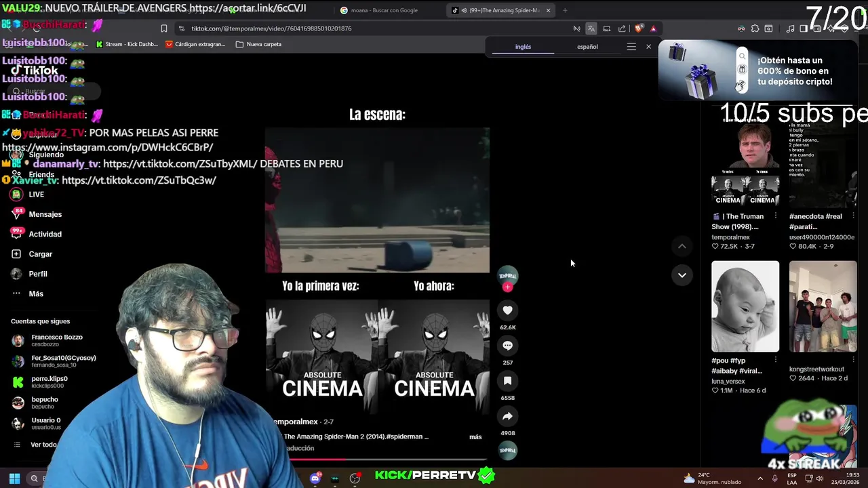This screenshot has height=488, width=868.
Task: Open Mensajes in the TikTok sidebar
Action: [37, 214]
